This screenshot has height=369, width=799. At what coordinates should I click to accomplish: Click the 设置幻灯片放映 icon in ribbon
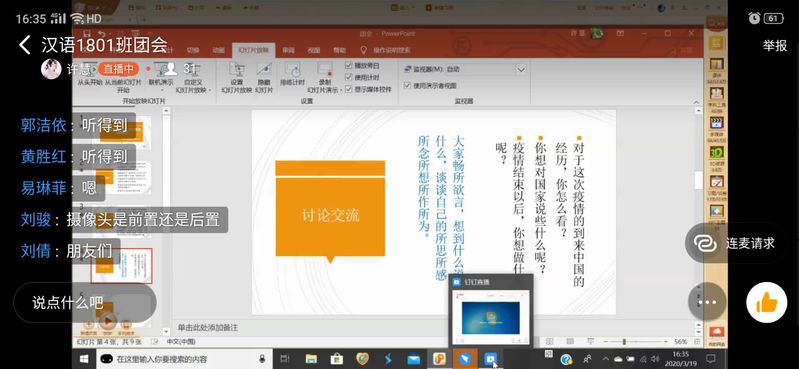pyautogui.click(x=236, y=78)
